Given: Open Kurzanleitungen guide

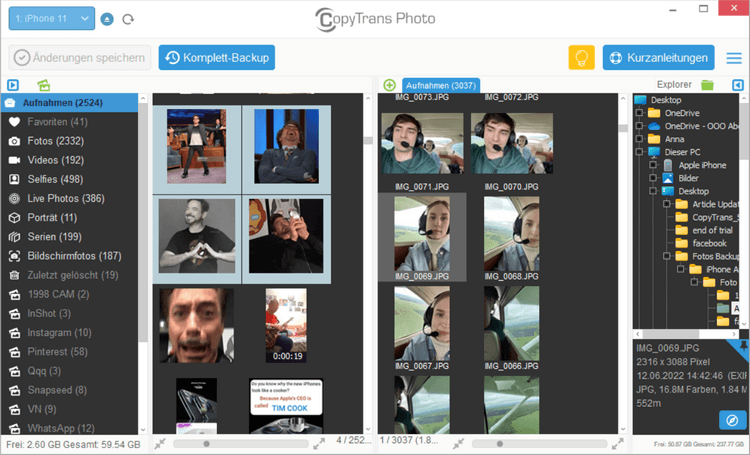Looking at the screenshot, I should (659, 57).
